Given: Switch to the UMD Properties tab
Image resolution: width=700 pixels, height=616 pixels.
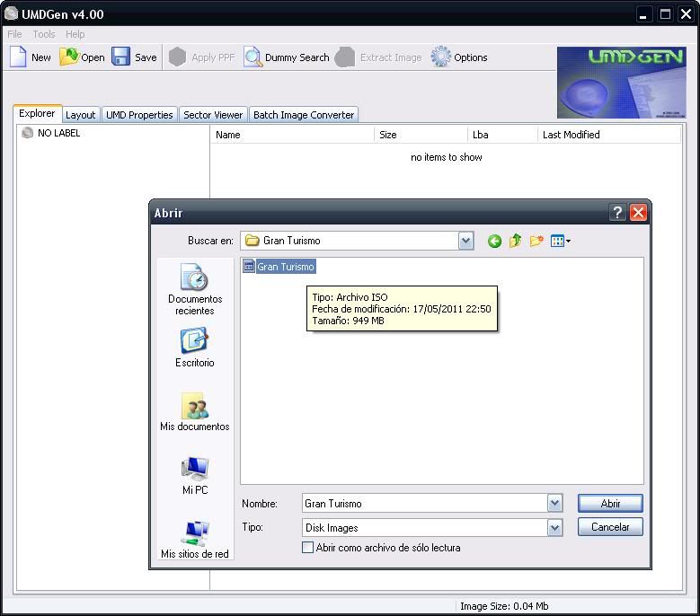Looking at the screenshot, I should 139,115.
